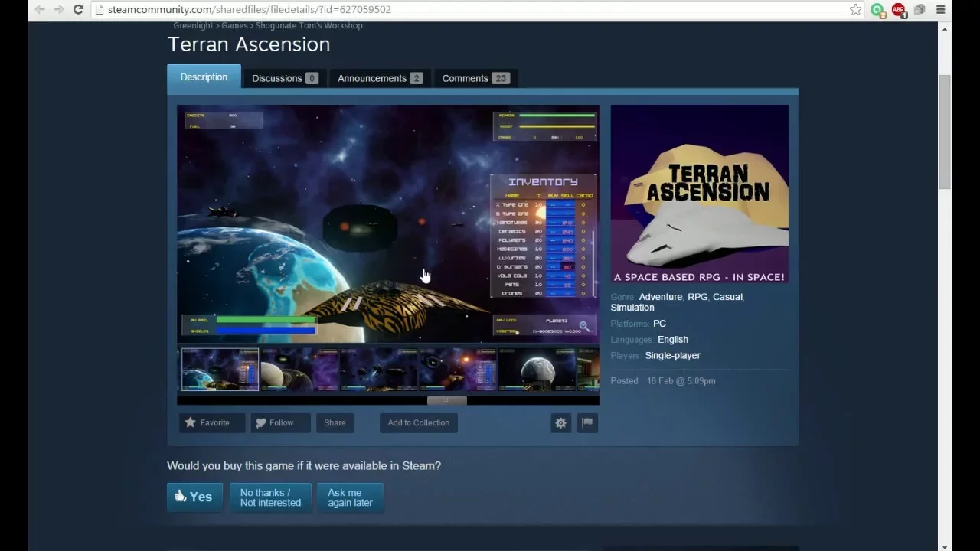Click the posted date 18 Feb text
The height and width of the screenshot is (551, 980).
pyautogui.click(x=681, y=381)
